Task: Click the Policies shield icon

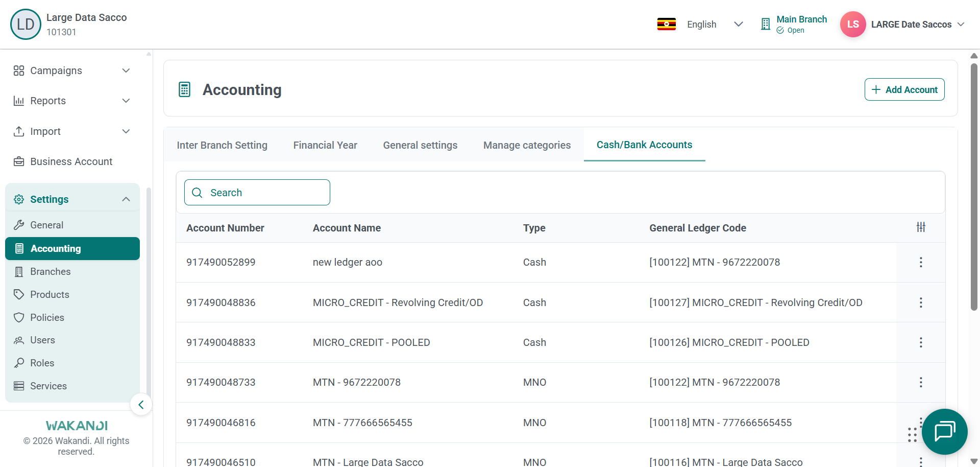Action: point(19,317)
